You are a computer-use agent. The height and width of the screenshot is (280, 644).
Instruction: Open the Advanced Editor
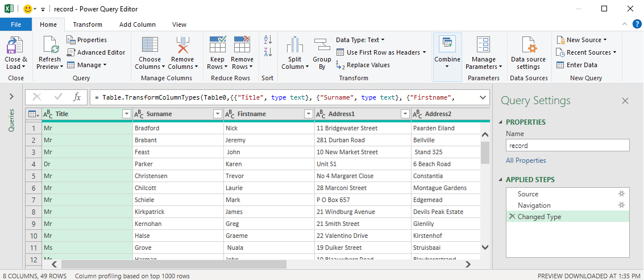coord(96,52)
